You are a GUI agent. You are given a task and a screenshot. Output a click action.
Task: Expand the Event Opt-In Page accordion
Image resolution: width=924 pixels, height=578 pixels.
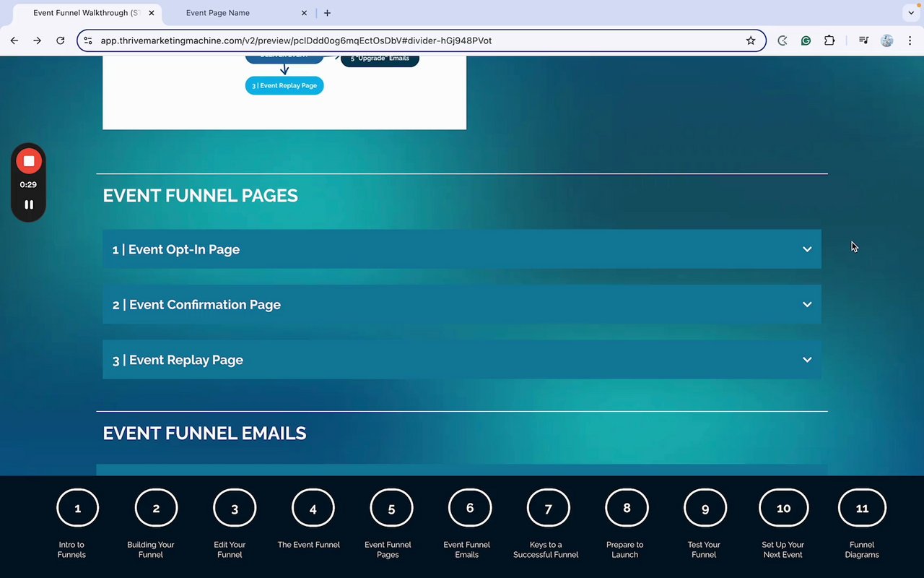coord(462,249)
